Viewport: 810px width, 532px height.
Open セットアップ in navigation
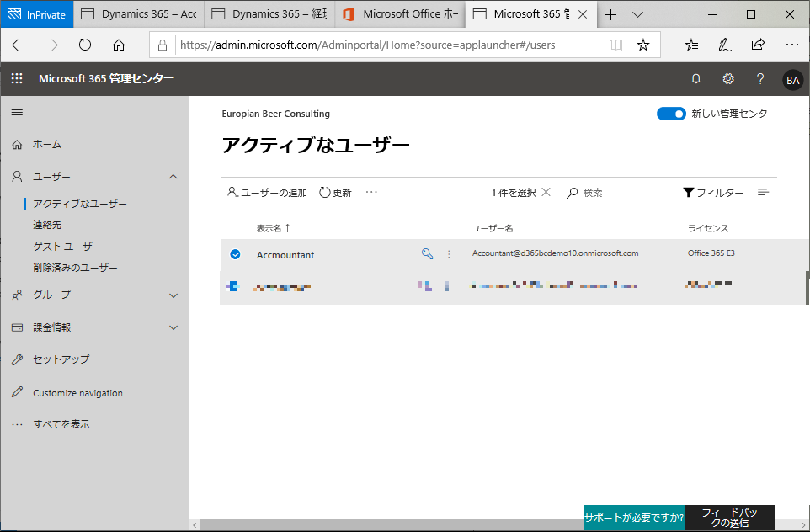[61, 359]
